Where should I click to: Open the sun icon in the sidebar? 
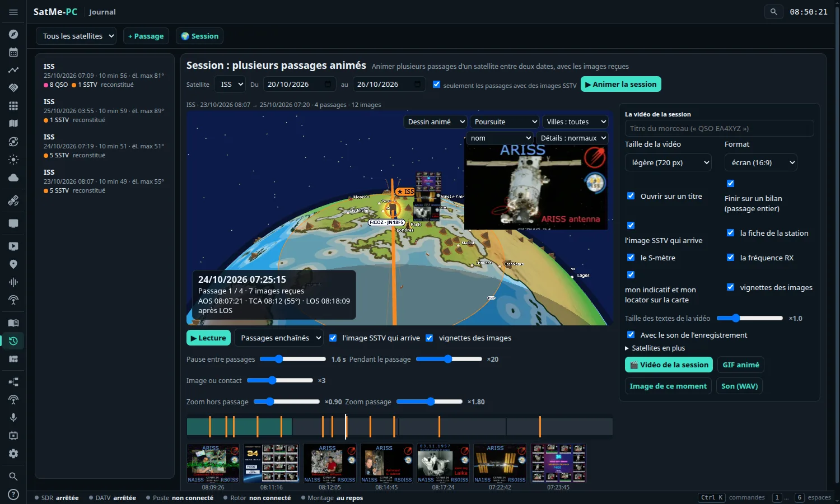(13, 160)
